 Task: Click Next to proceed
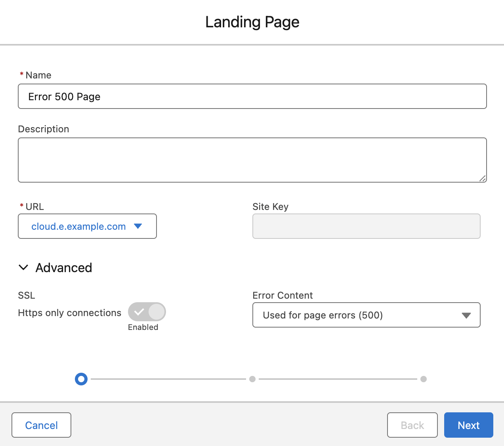click(x=468, y=425)
